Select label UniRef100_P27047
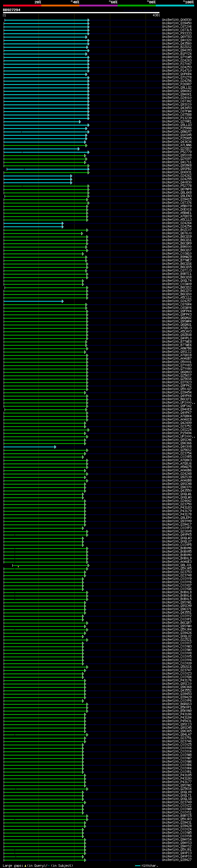This screenshot has width=197, height=868. click(177, 64)
